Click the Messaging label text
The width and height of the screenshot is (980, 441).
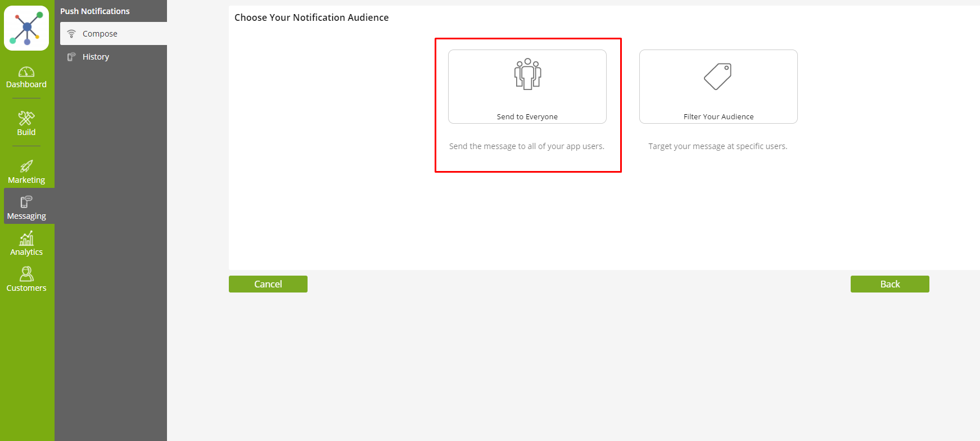pyautogui.click(x=26, y=216)
